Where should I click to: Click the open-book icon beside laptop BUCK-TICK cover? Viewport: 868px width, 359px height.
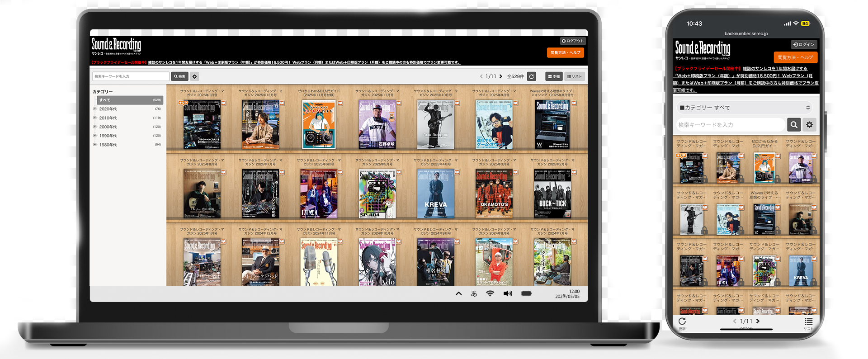click(574, 172)
